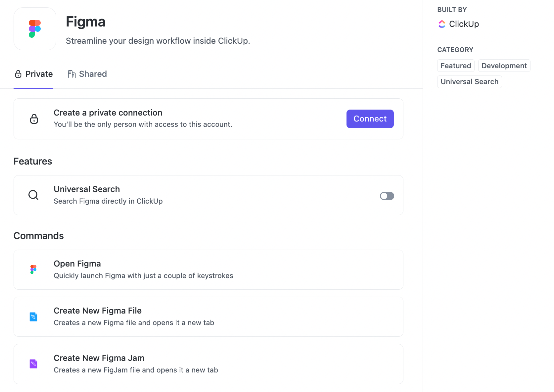Viewport: 554px width, 392px height.
Task: Click the padlock icon in the private connection card
Action: point(34,119)
